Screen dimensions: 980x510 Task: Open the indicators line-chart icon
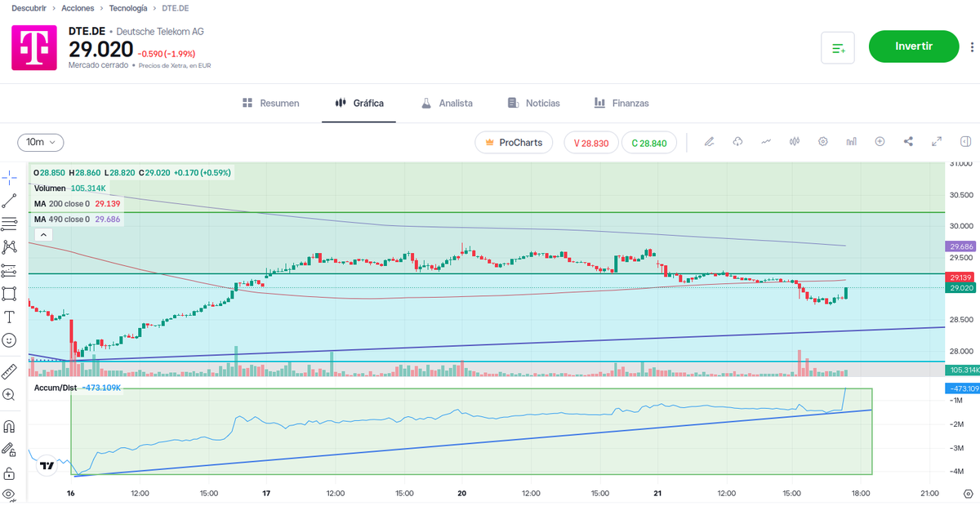click(x=766, y=142)
